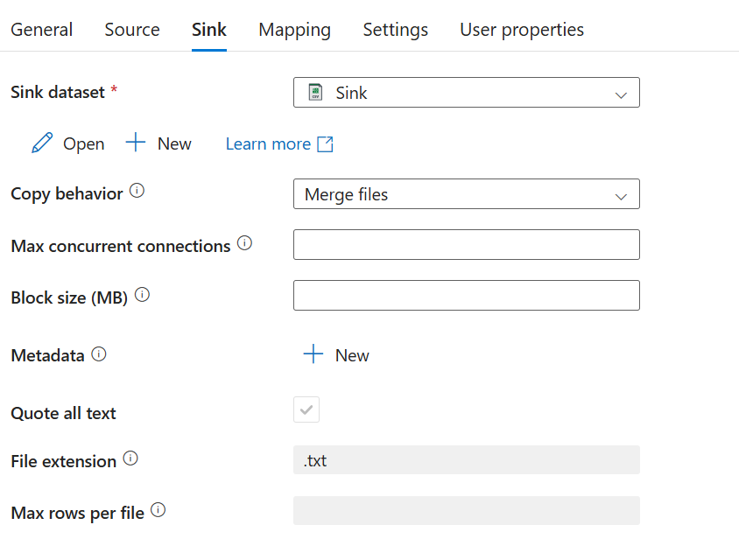
Task: Open the Mapping tab
Action: pos(294,30)
